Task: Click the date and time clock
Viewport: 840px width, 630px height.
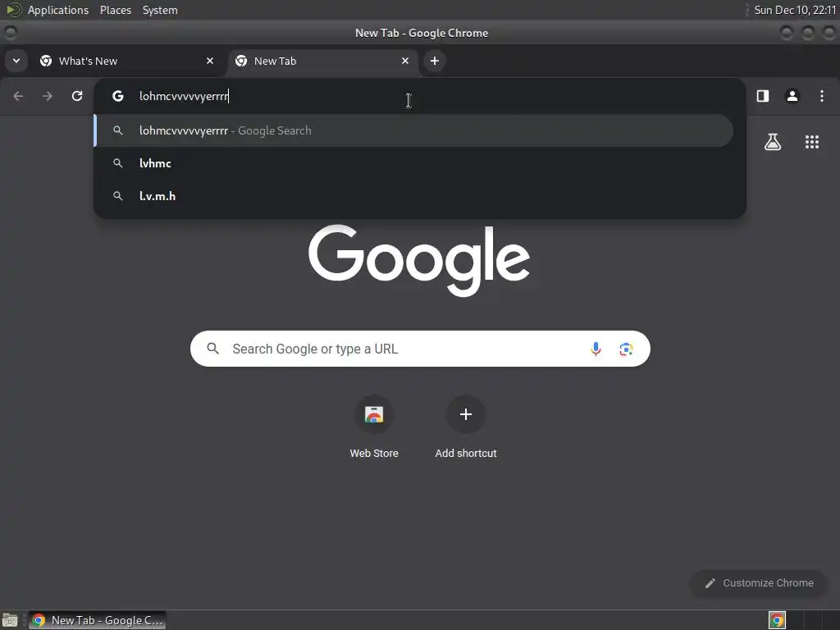Action: [795, 10]
